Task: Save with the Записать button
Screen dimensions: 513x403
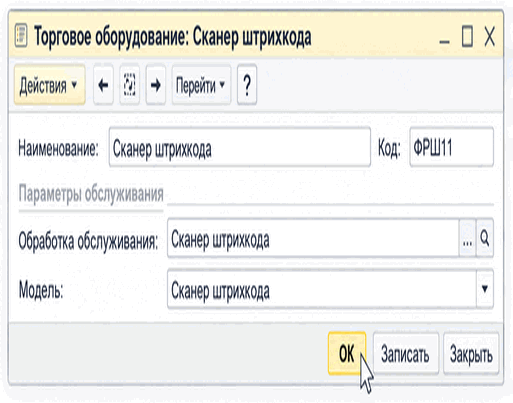Action: click(405, 353)
